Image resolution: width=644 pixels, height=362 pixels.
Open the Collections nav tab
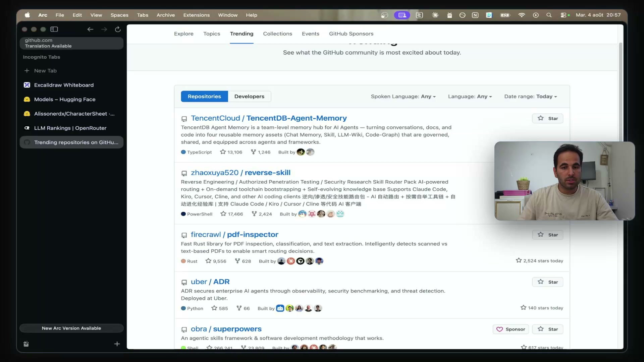277,34
